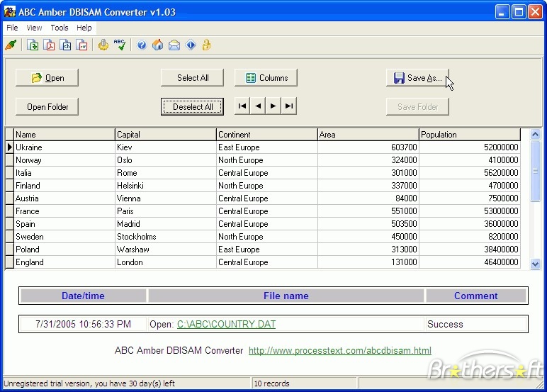Go to next record arrow
Viewport: 547px width, 392px height.
coord(273,106)
